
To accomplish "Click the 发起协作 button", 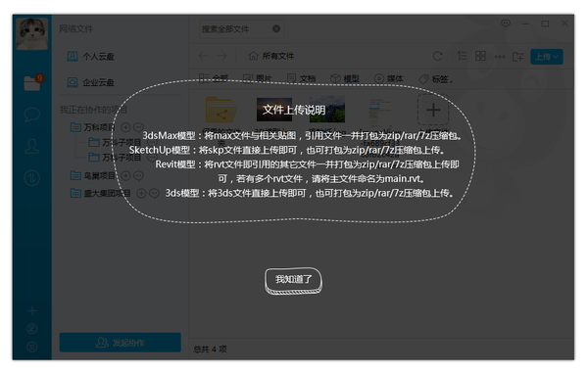I will (120, 343).
